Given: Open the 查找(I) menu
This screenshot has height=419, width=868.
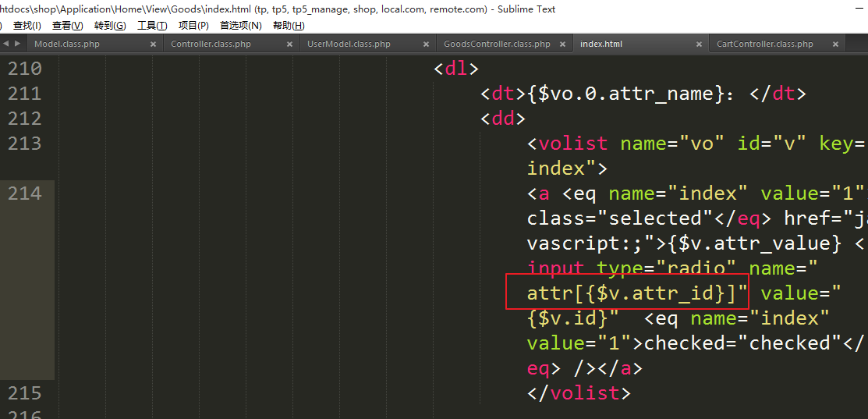Looking at the screenshot, I should 27,26.
